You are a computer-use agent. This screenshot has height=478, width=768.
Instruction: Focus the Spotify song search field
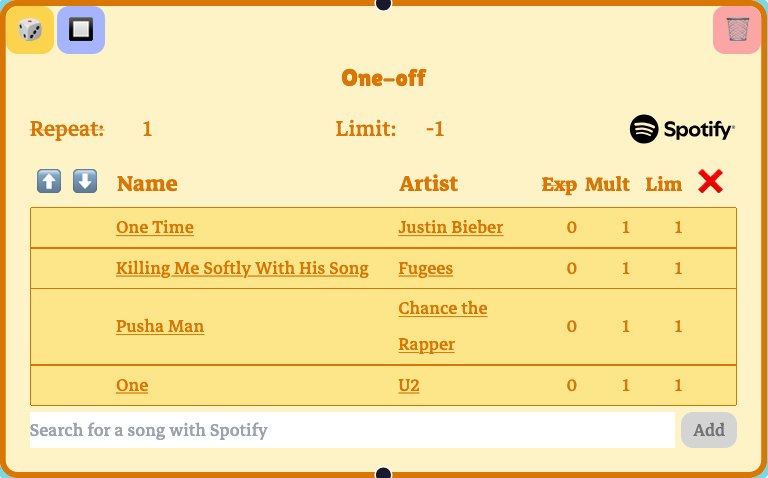pyautogui.click(x=352, y=430)
